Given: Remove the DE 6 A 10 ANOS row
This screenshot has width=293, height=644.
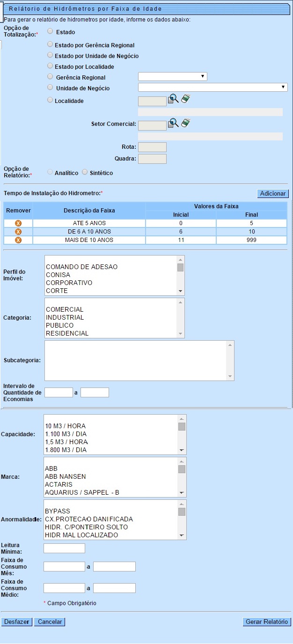Looking at the screenshot, I should (18, 232).
